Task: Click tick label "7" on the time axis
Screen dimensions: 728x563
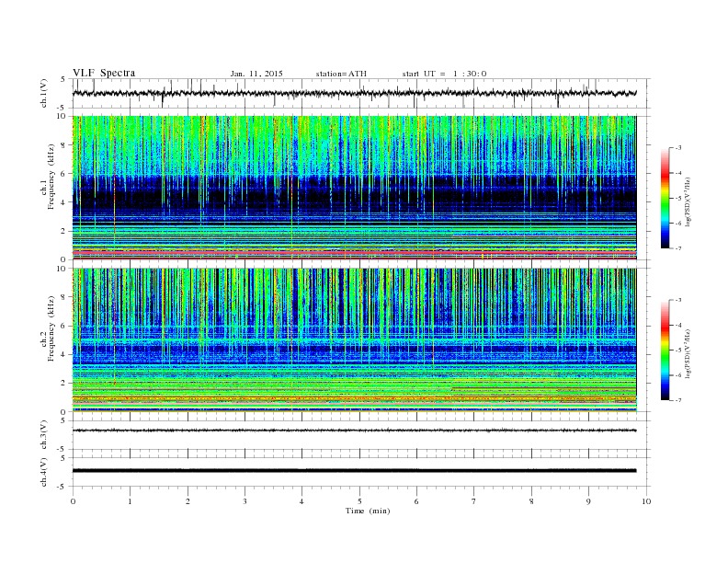Action: click(473, 501)
